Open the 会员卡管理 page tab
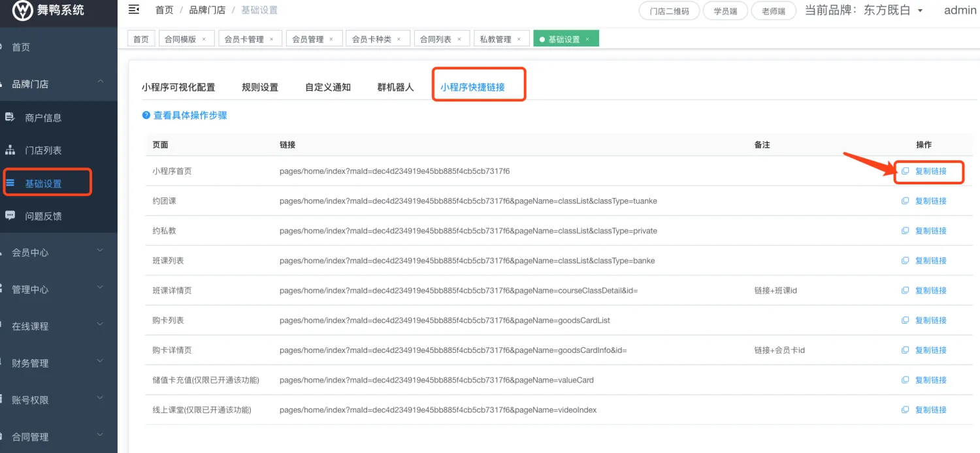 [x=244, y=39]
